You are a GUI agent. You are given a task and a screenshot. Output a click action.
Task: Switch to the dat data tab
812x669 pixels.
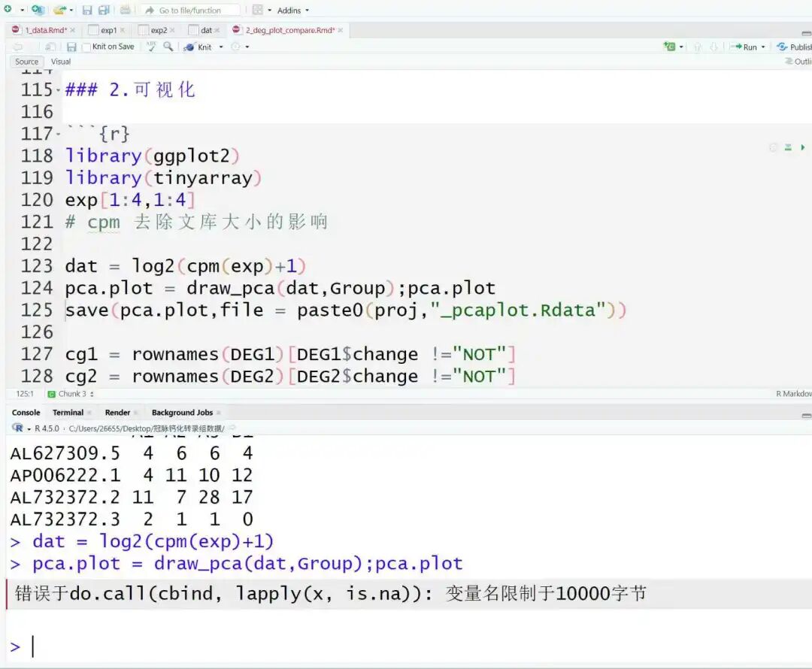[206, 30]
